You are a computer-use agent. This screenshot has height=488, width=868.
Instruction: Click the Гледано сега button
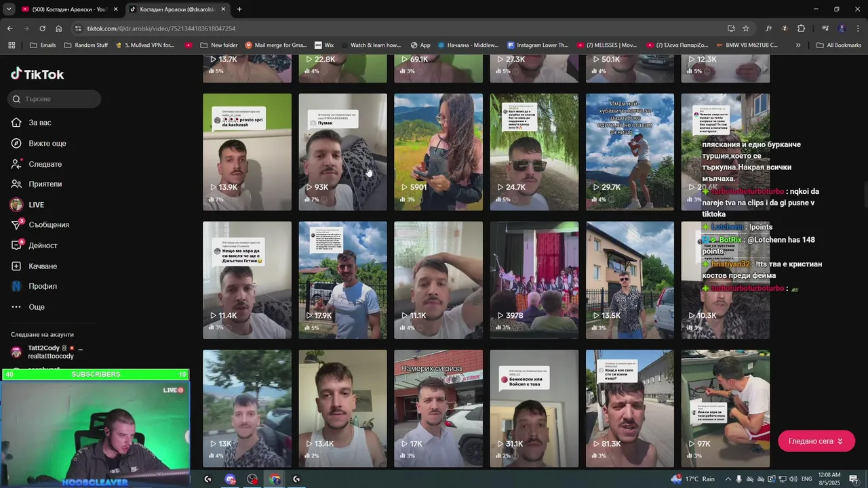point(816,441)
